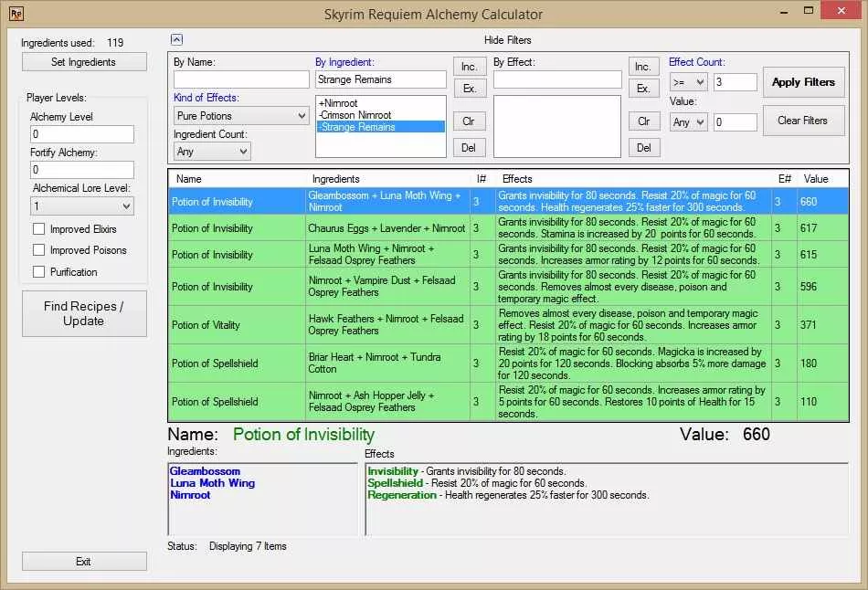Select the Potion of Invisibility row valued 615
The image size is (868, 590).
pos(508,254)
